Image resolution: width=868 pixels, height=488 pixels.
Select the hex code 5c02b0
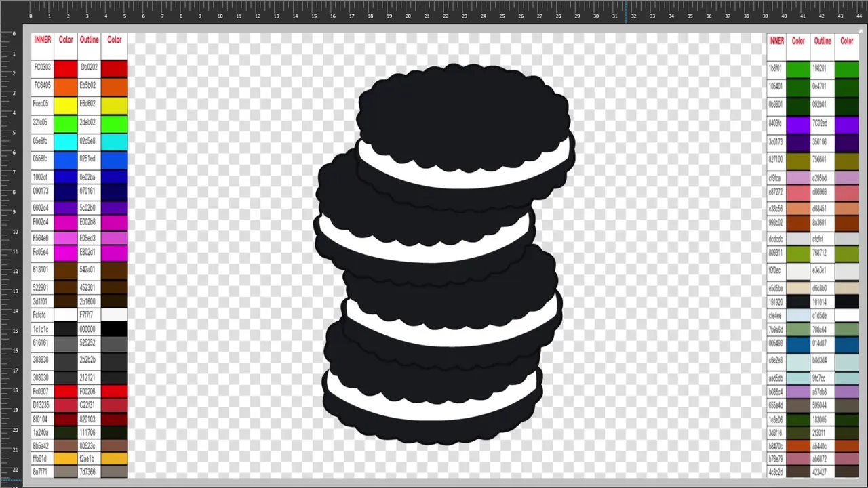coord(87,207)
